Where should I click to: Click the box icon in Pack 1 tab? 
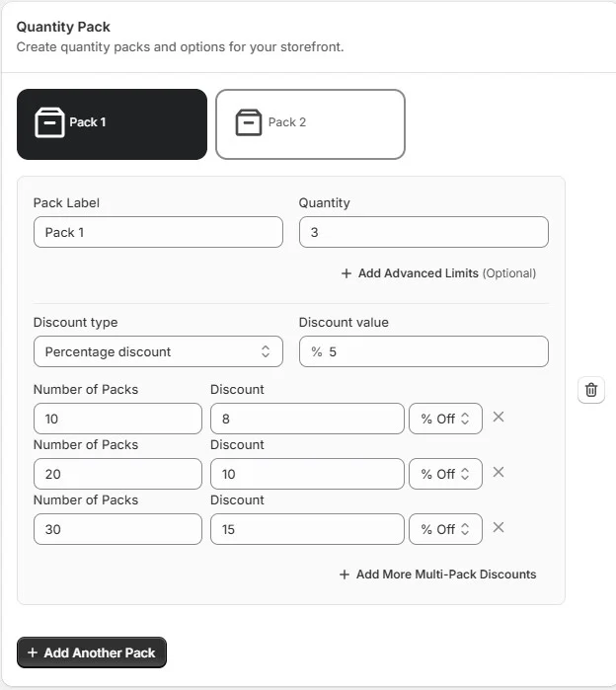click(x=49, y=122)
